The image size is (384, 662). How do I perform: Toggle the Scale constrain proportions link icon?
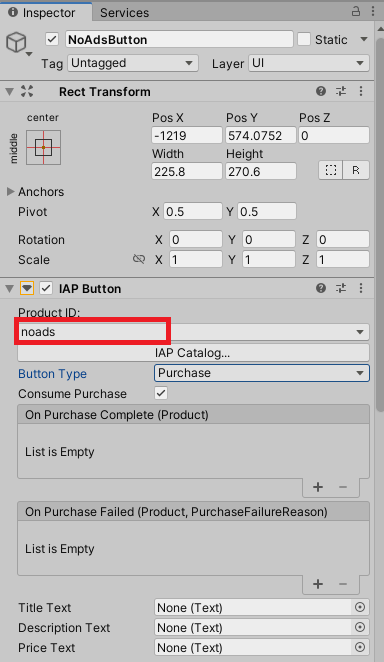(139, 259)
